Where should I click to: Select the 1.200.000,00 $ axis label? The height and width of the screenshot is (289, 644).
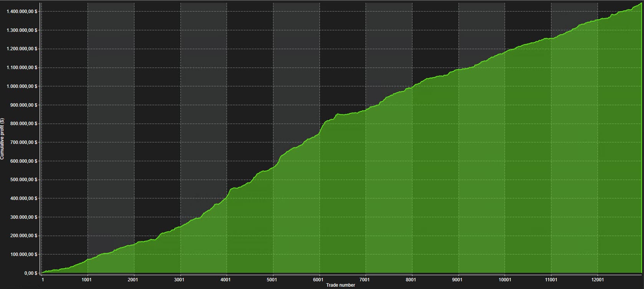[22, 49]
